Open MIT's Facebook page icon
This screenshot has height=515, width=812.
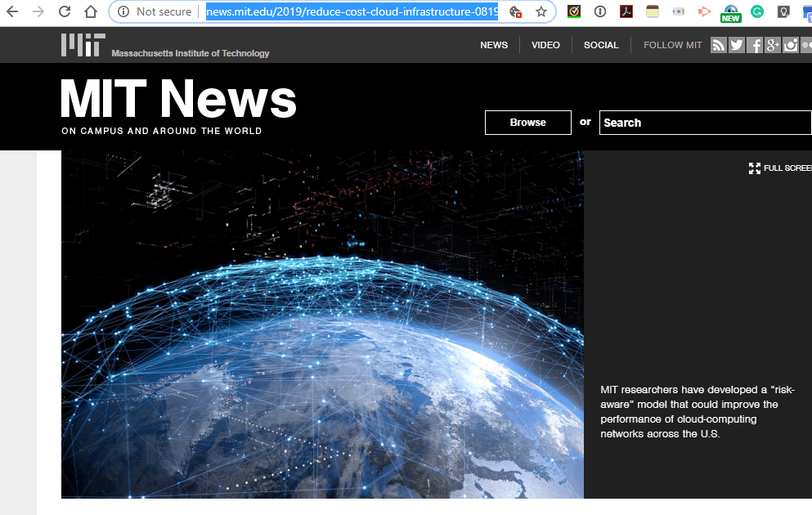tap(754, 44)
